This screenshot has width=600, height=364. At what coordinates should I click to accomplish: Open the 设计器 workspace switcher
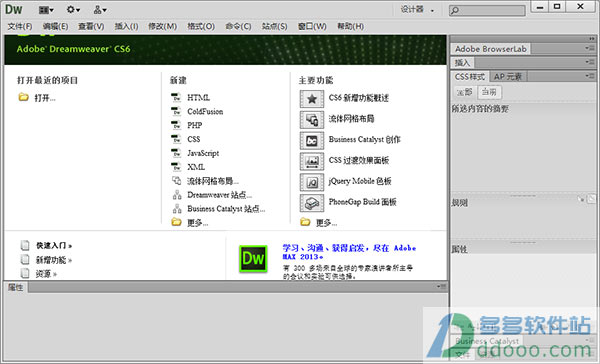[417, 10]
